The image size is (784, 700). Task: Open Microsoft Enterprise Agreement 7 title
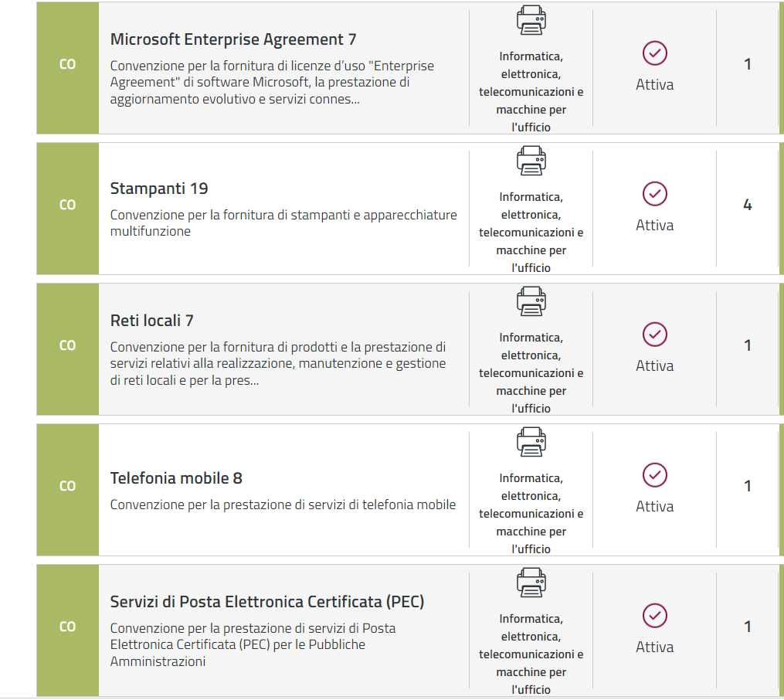(x=233, y=39)
